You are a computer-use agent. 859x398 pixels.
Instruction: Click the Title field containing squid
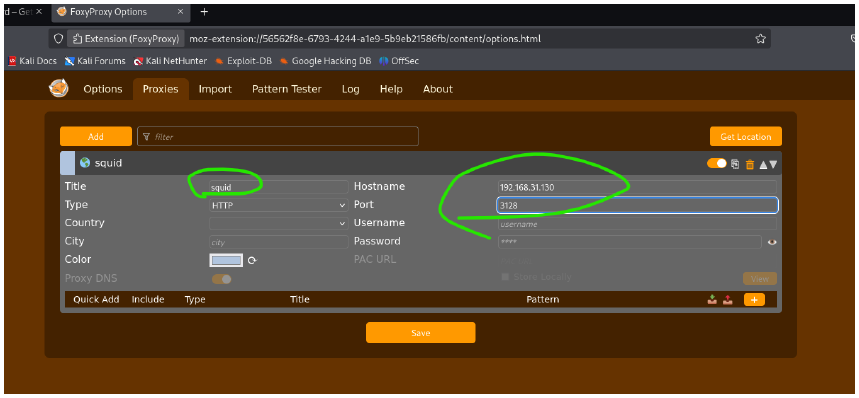point(278,187)
